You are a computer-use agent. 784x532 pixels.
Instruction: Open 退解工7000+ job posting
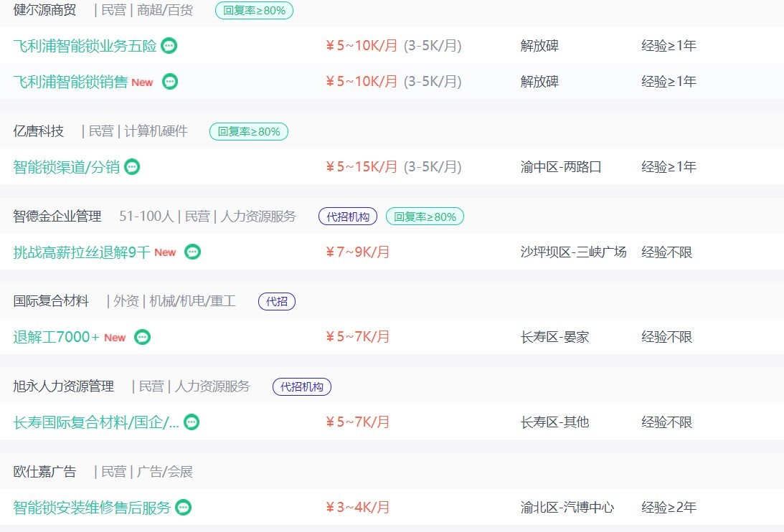(x=56, y=337)
